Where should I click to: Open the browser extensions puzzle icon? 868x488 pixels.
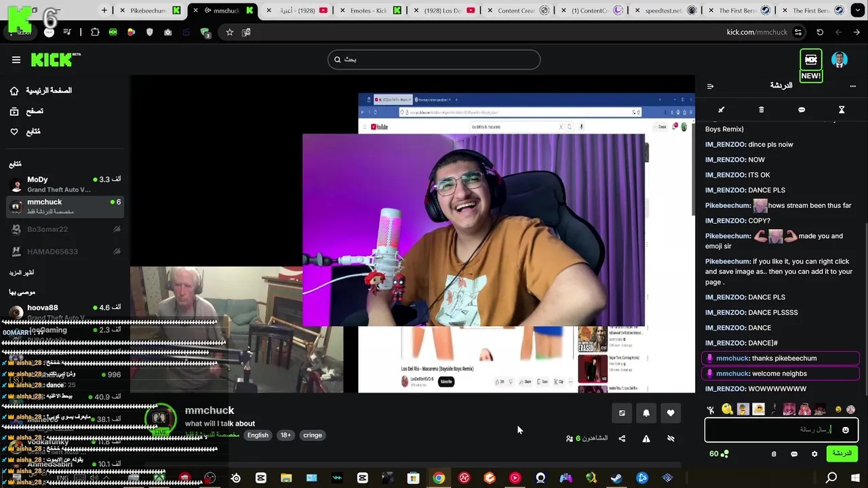tap(95, 33)
